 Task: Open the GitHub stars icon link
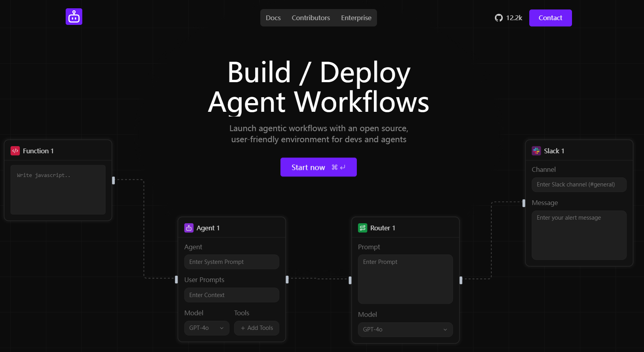498,18
